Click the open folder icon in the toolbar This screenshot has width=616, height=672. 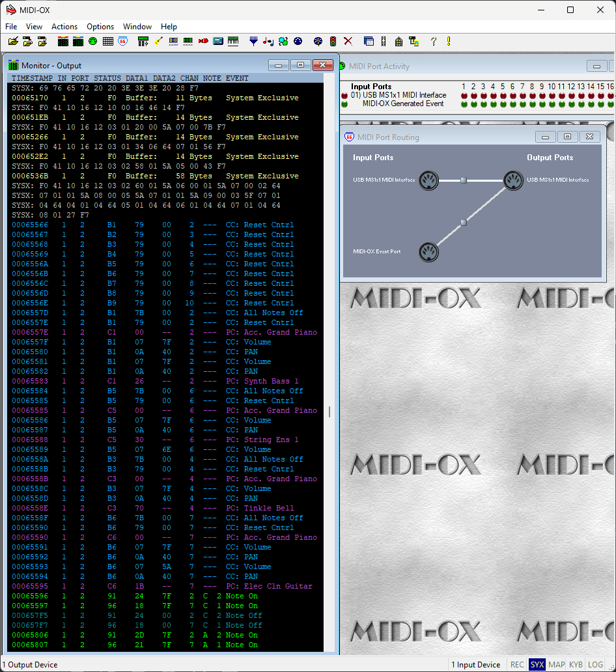[13, 42]
